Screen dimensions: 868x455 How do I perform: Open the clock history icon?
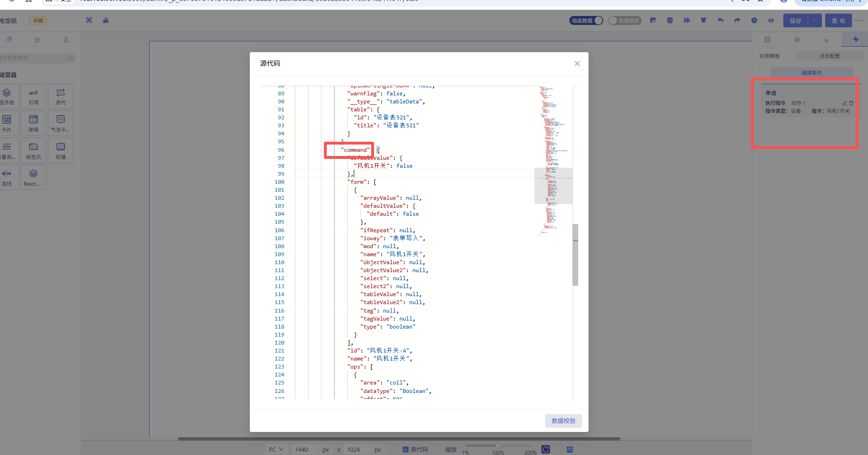pyautogui.click(x=754, y=21)
